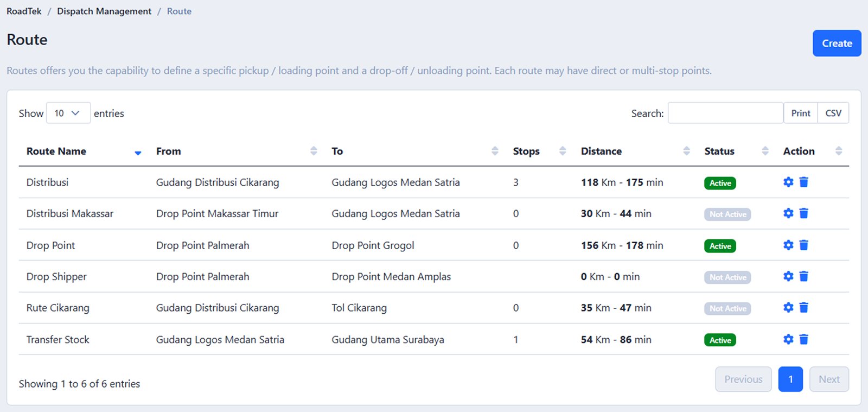Delete the Transfer Stock route
This screenshot has height=412, width=868.
pos(804,340)
